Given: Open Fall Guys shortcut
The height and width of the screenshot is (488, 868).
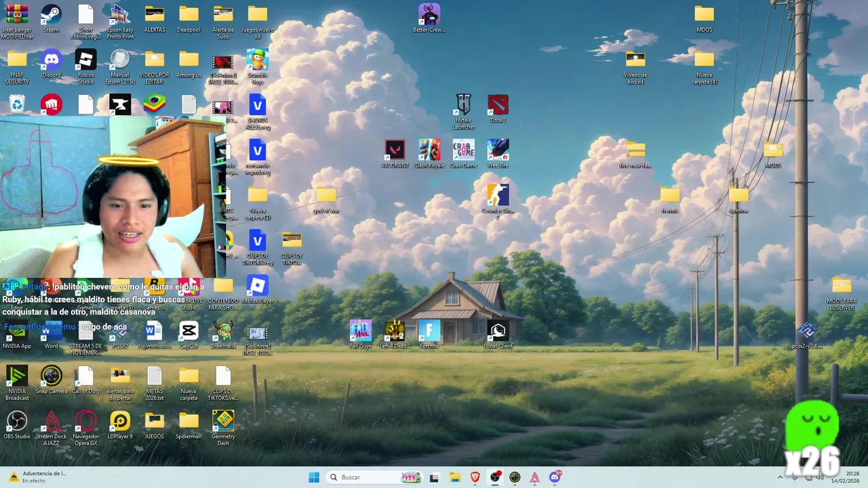Looking at the screenshot, I should [360, 335].
